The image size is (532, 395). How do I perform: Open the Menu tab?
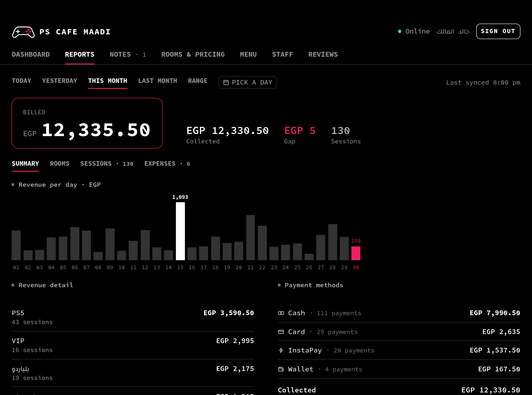point(248,55)
